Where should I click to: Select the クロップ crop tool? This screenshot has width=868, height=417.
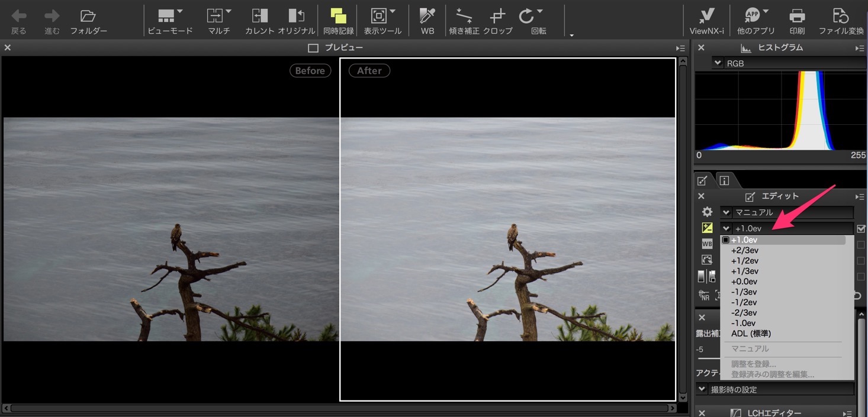pyautogui.click(x=497, y=21)
